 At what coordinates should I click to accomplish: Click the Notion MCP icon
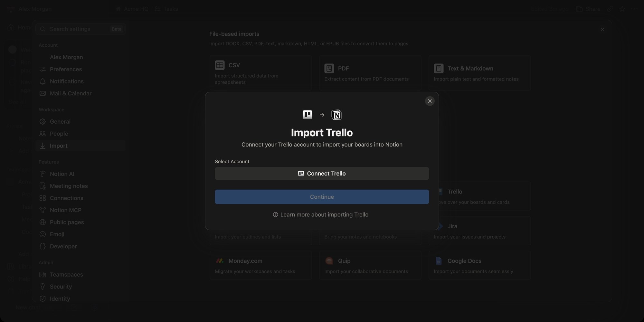43,210
